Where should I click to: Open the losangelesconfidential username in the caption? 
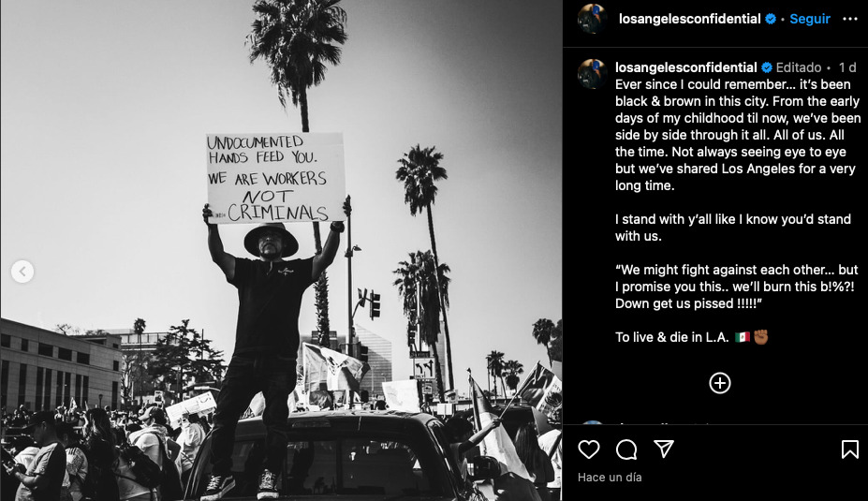(x=685, y=67)
